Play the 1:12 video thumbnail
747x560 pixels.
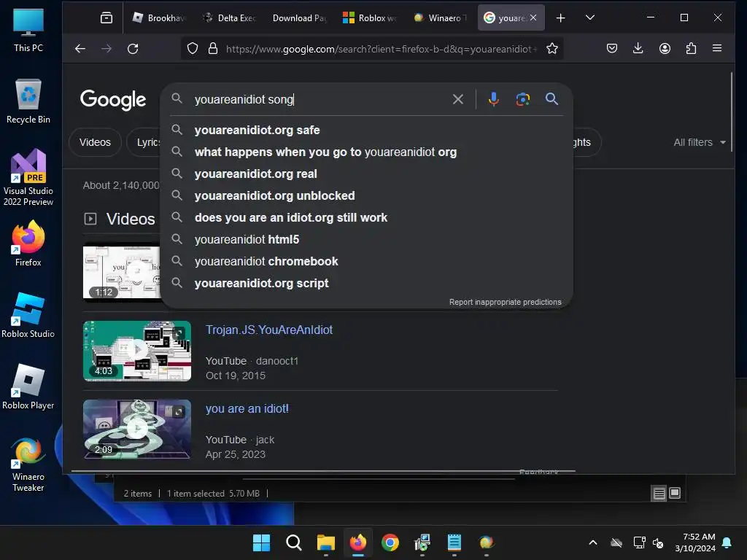(x=122, y=272)
